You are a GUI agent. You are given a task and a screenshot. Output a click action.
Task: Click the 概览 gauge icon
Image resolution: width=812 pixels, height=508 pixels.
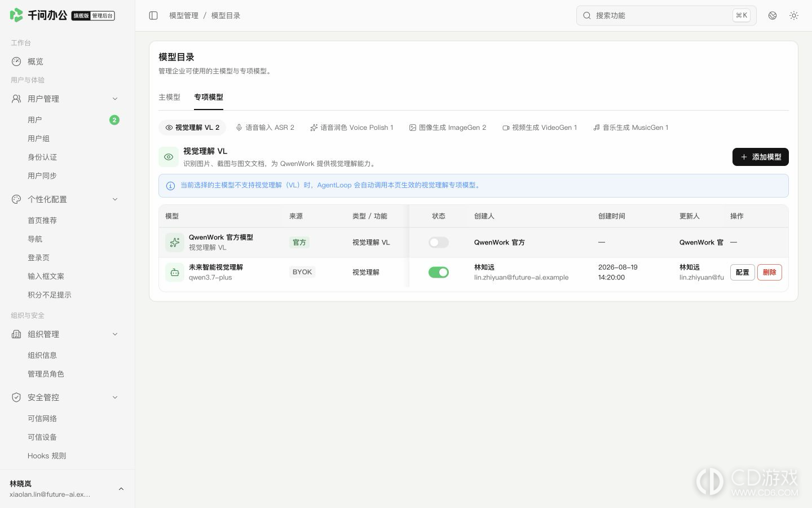click(x=16, y=62)
